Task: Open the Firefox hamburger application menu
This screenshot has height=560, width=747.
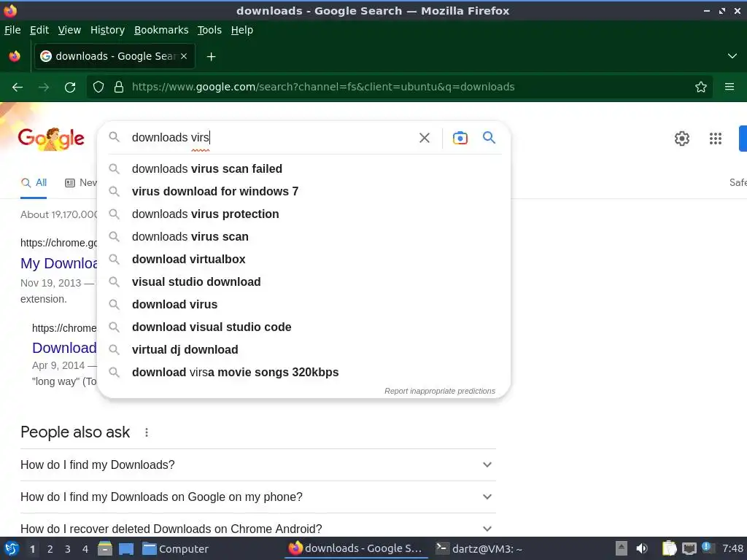Action: coord(729,87)
